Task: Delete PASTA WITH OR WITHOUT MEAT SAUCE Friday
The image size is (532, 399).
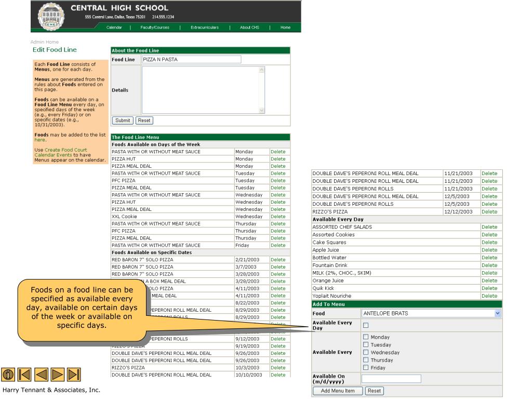Action: pos(278,245)
